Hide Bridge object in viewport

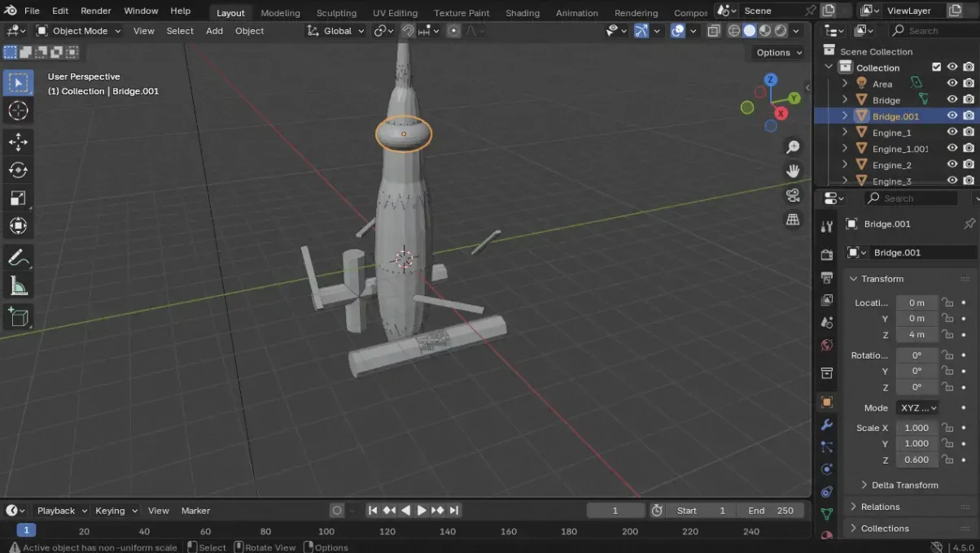click(952, 99)
